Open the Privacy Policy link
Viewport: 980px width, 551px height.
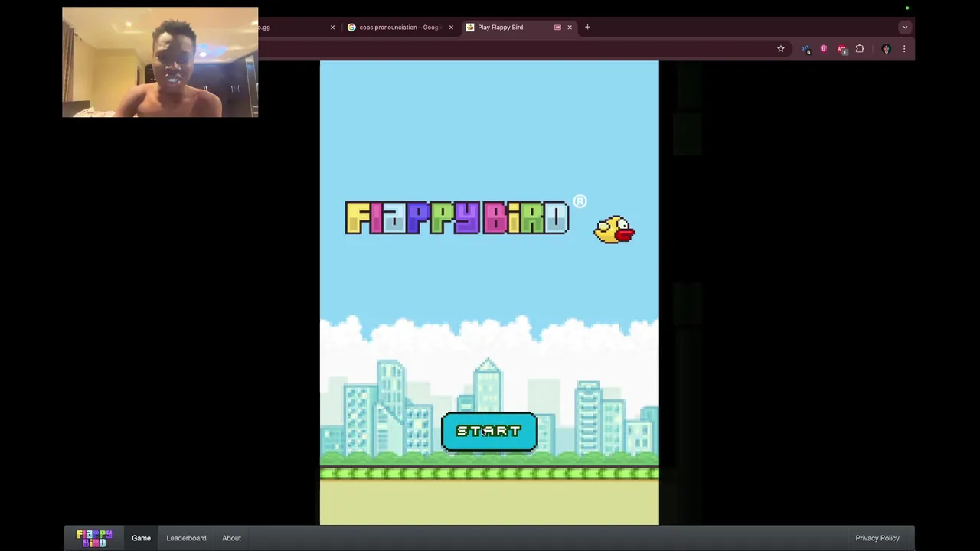coord(877,538)
